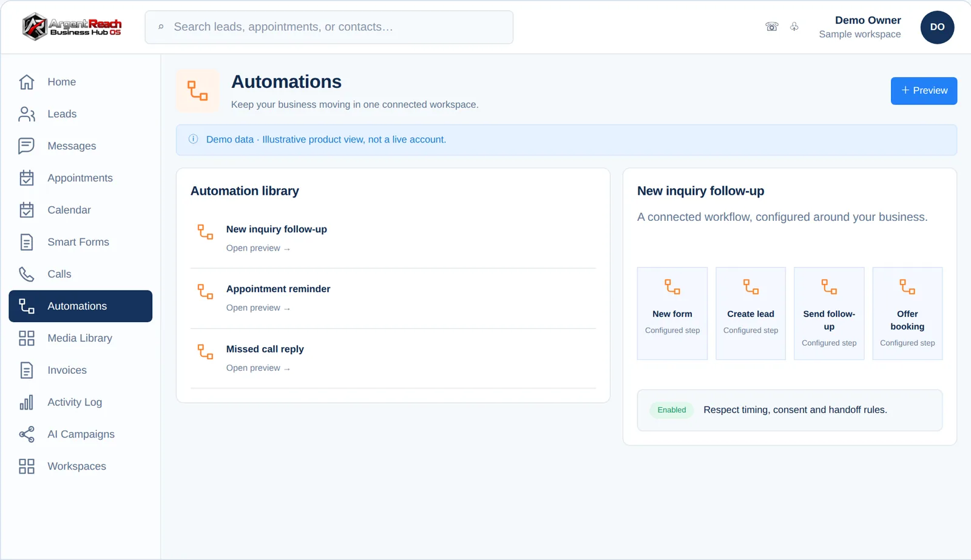The image size is (971, 560).
Task: Click the Missed call reply title text
Action: pos(265,349)
